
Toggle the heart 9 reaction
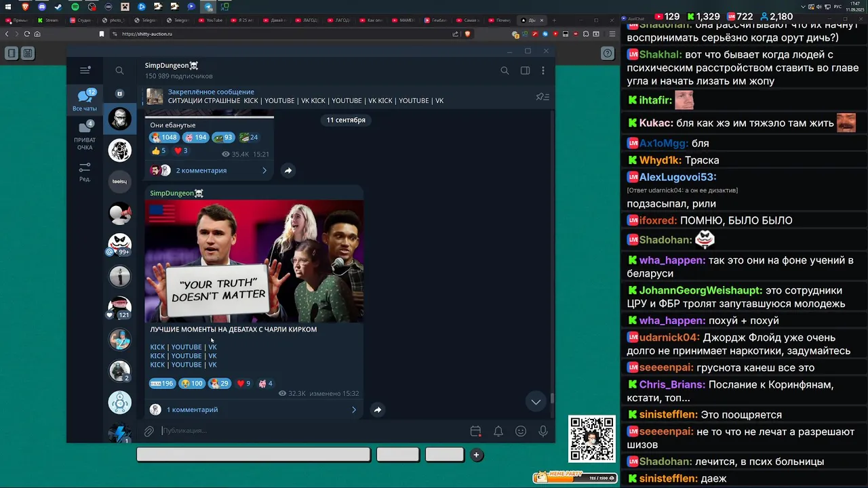[x=243, y=384]
